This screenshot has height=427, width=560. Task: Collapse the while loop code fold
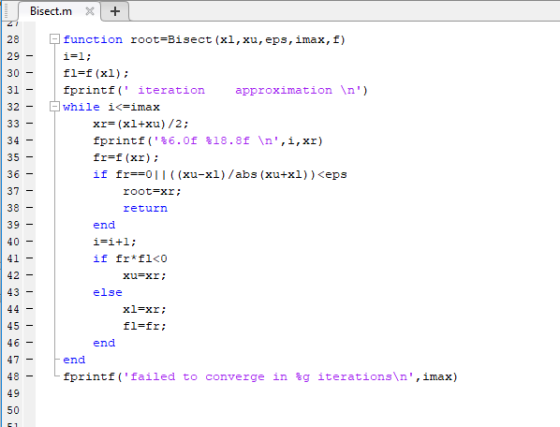[x=55, y=106]
